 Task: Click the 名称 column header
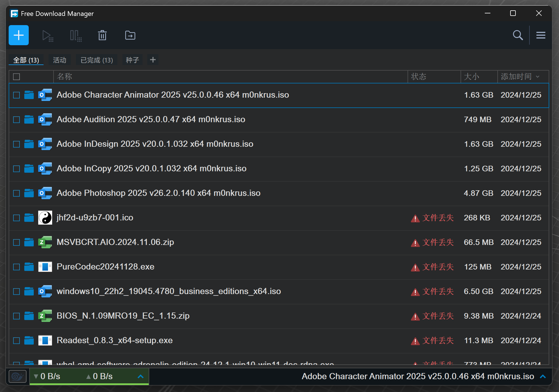(64, 77)
